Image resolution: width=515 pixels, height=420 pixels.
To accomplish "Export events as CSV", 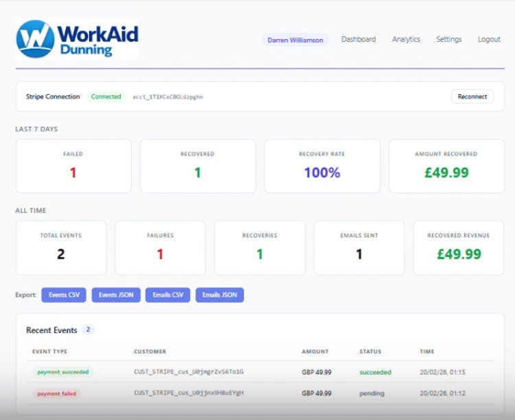I will pyautogui.click(x=64, y=295).
